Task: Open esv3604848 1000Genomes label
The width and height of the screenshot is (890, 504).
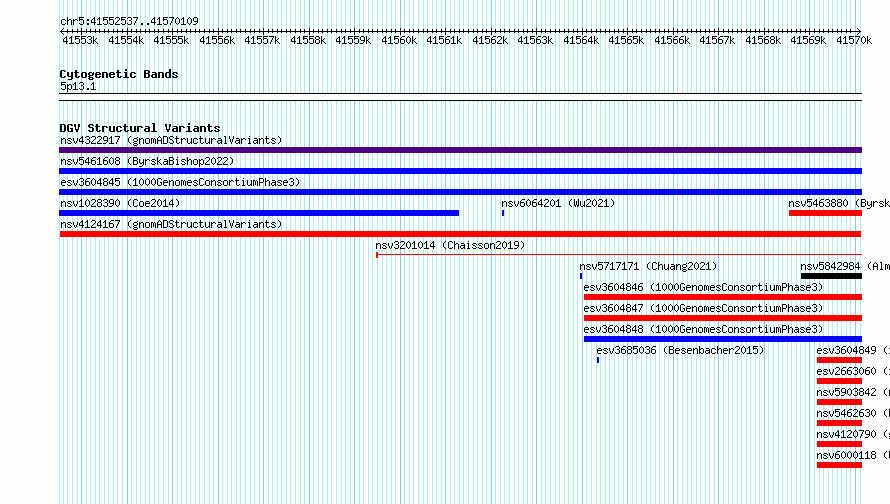Action: click(703, 329)
